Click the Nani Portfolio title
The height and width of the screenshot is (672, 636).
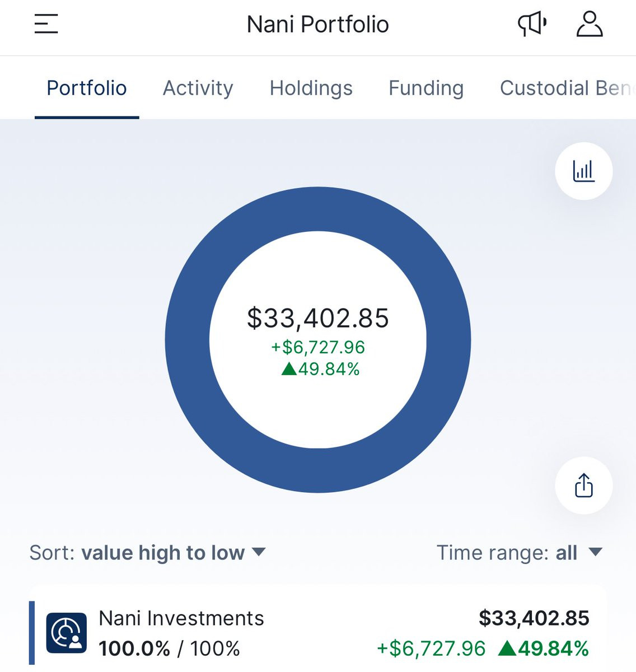(x=318, y=25)
